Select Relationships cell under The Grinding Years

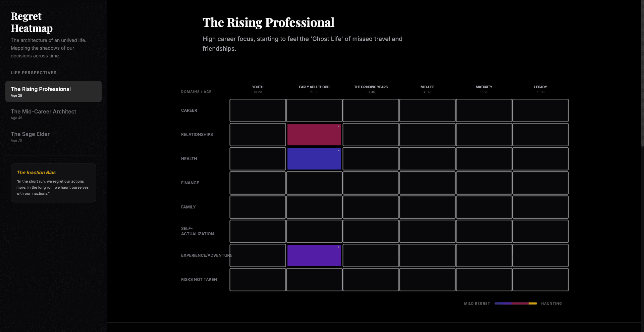(x=371, y=135)
